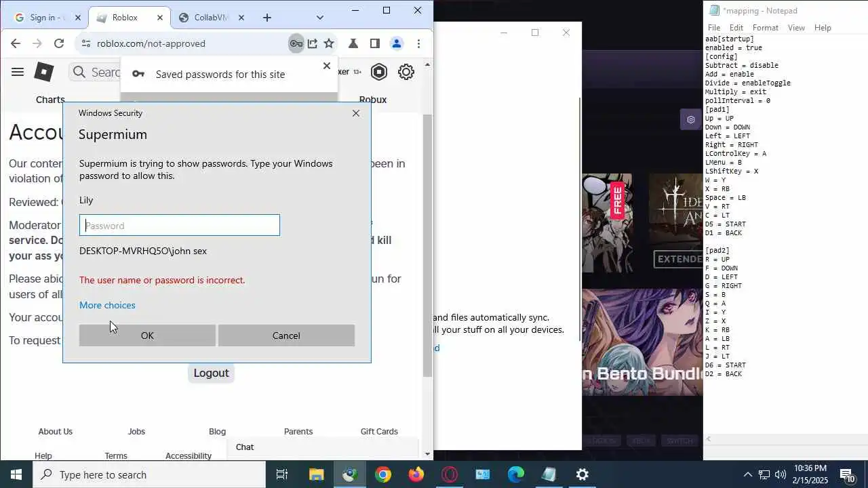
Task: Confirm with the OK button
Action: (147, 335)
